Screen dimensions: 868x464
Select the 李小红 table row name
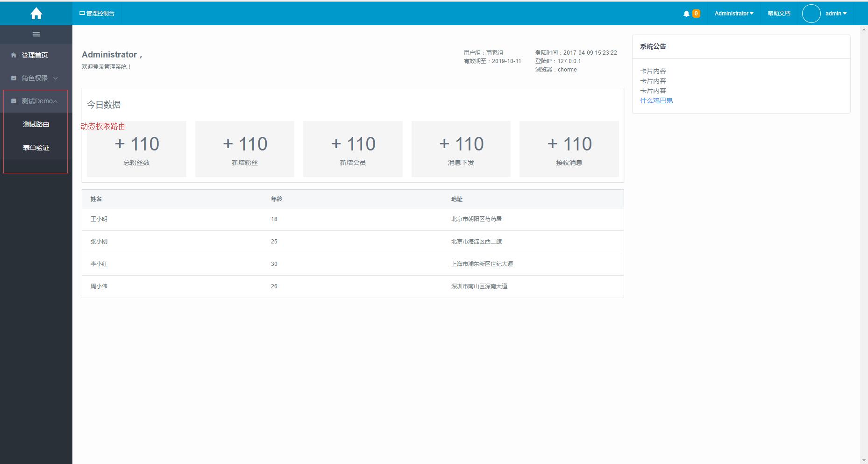(99, 264)
